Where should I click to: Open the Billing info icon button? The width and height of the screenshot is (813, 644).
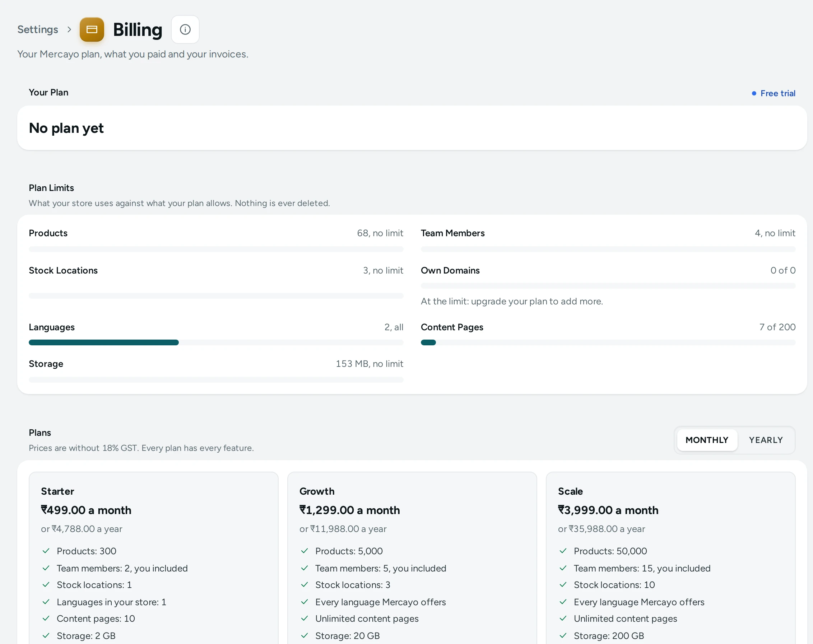185,29
